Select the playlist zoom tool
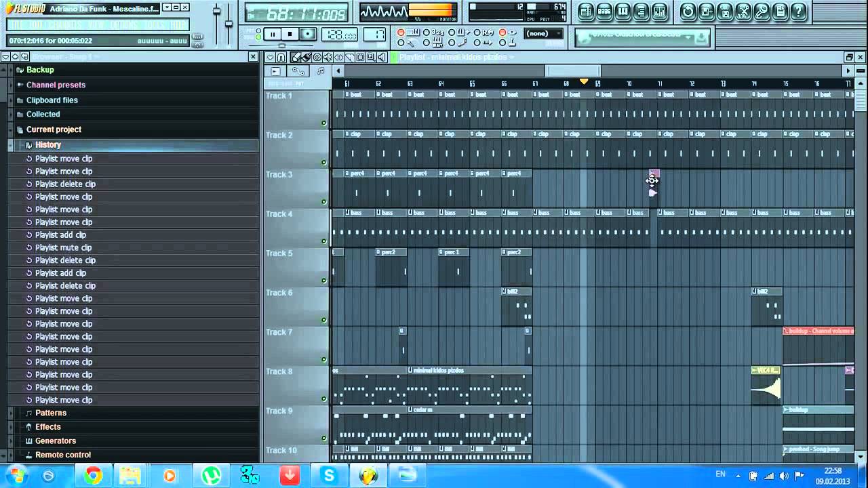This screenshot has height=488, width=868. pyautogui.click(x=372, y=58)
